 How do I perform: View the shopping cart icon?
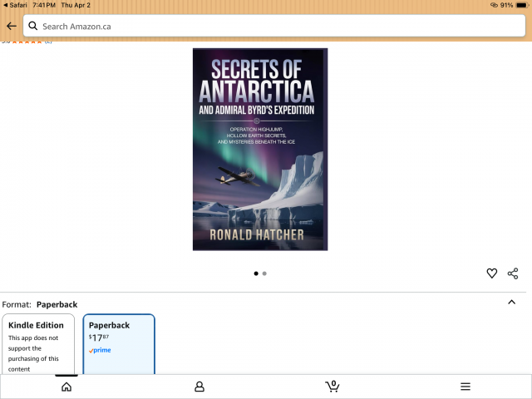[x=332, y=387]
